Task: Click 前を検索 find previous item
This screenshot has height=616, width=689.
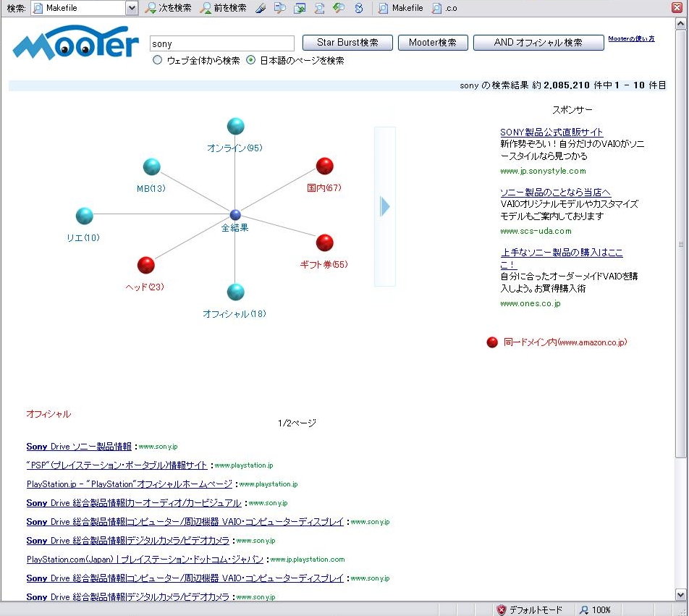Action: click(x=223, y=8)
